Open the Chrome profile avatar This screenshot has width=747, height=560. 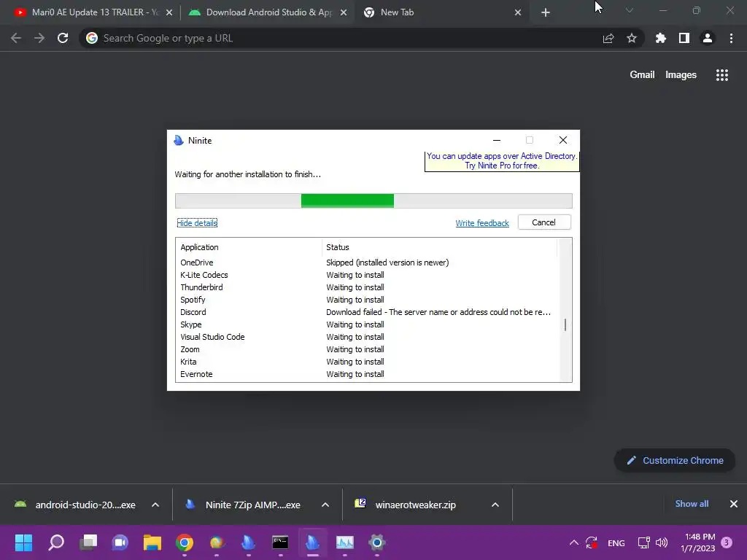click(x=708, y=38)
